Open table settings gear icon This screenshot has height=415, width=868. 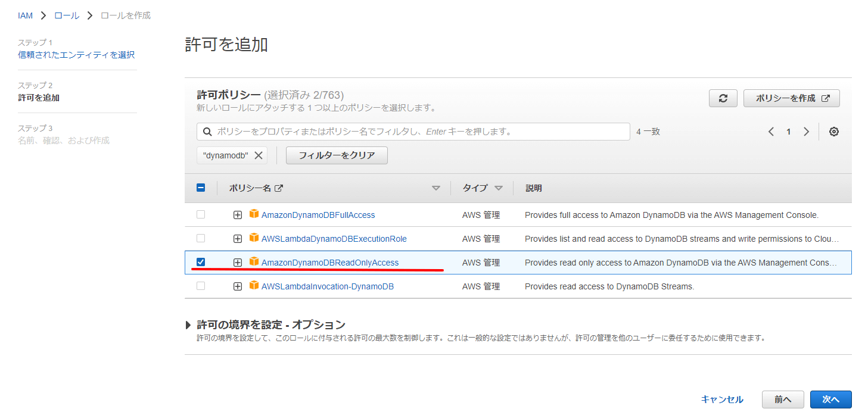click(833, 132)
